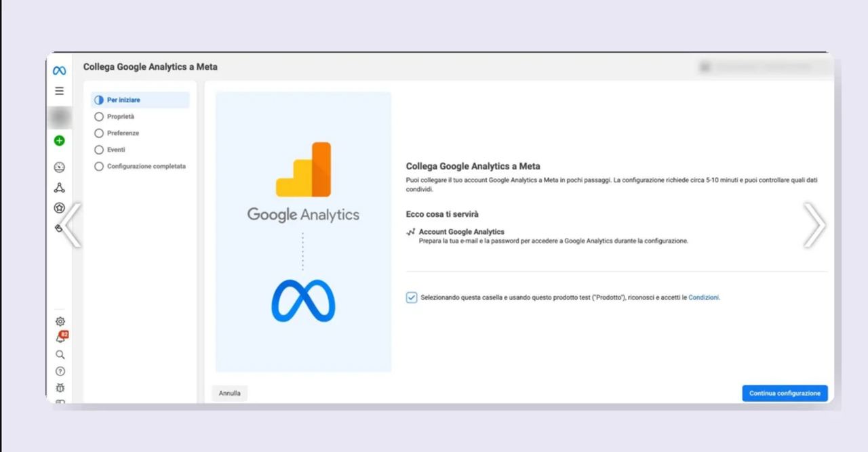Click the bug report icon
This screenshot has width=868, height=452.
[60, 388]
